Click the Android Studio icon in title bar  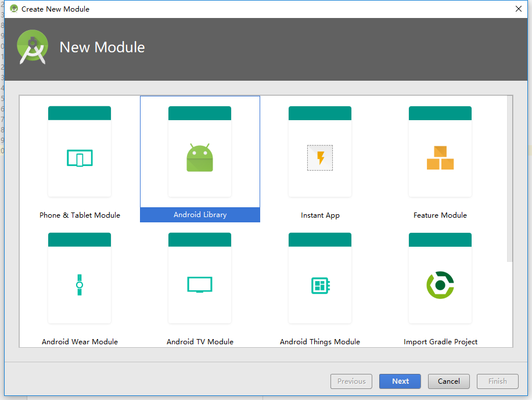pos(14,9)
